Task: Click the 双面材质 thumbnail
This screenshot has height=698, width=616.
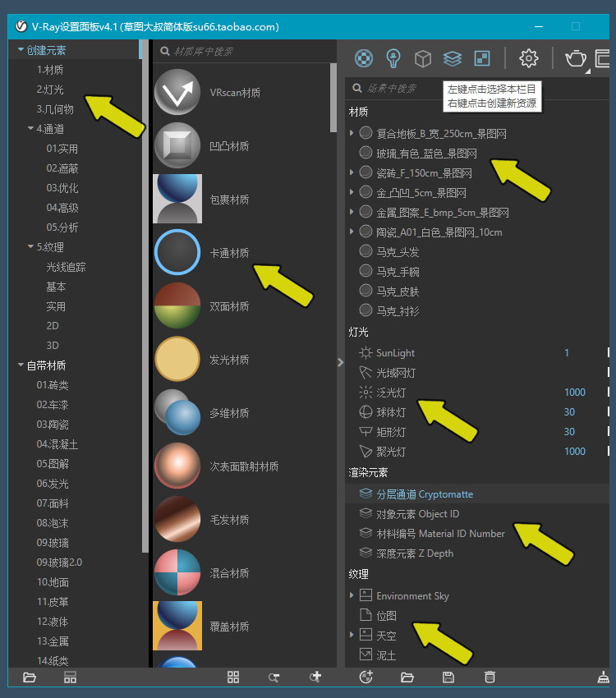Action: (x=177, y=305)
